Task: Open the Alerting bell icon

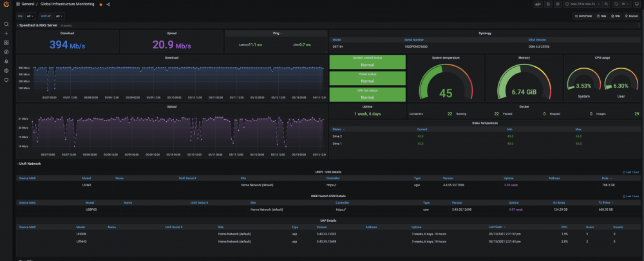Action: (x=6, y=61)
